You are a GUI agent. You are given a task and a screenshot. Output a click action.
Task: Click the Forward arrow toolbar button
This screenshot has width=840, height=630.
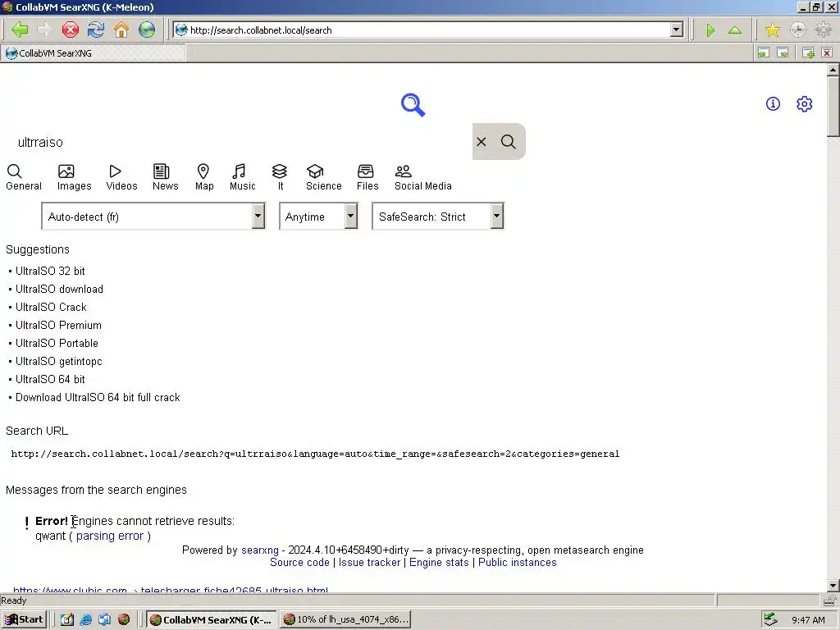tap(44, 30)
